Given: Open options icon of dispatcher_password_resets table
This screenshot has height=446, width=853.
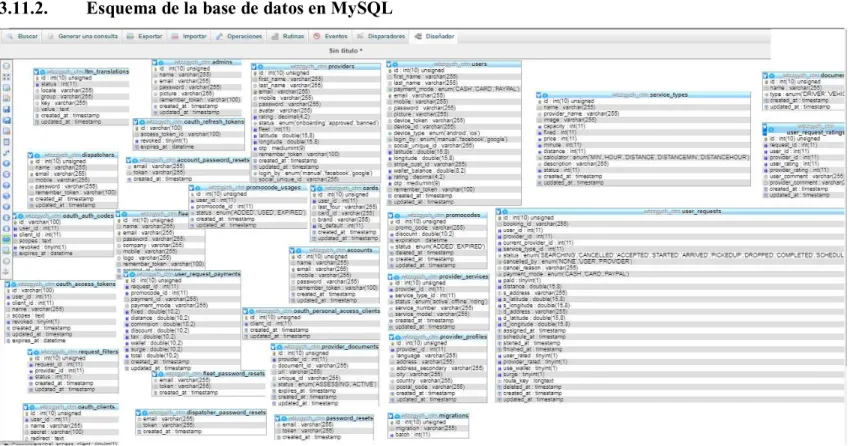Looking at the screenshot, I should (145, 413).
